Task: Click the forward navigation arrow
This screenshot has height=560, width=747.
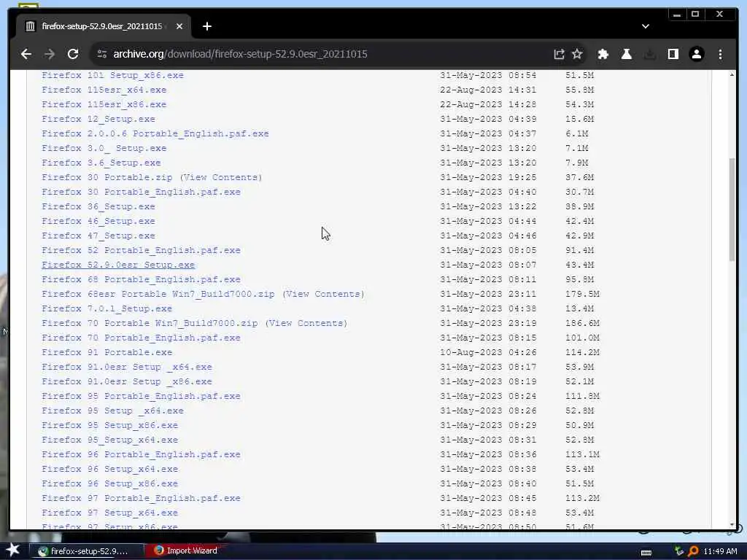Action: pyautogui.click(x=50, y=54)
